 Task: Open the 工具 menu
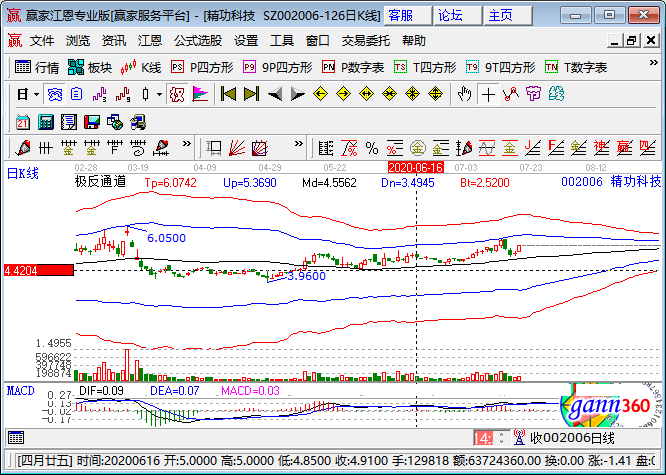coord(282,41)
